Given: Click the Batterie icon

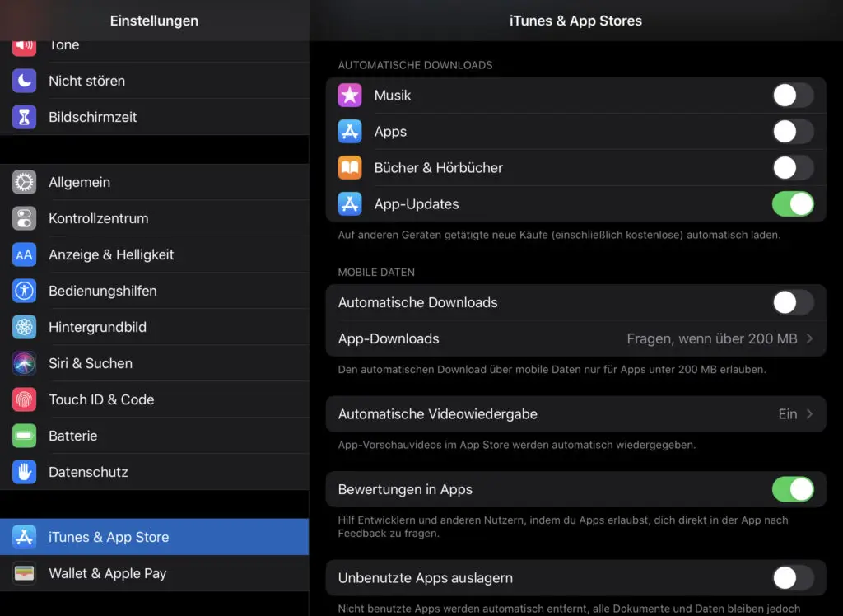Looking at the screenshot, I should pos(24,436).
